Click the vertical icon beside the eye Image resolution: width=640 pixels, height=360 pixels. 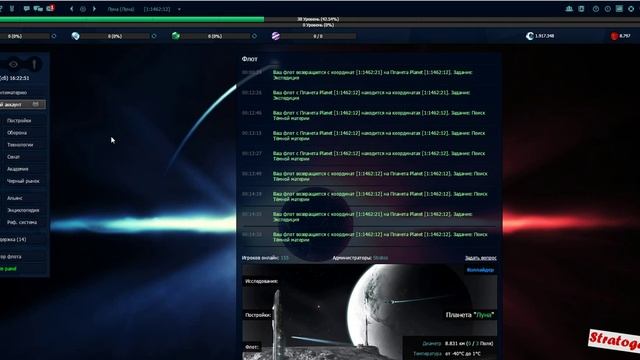pos(34,64)
